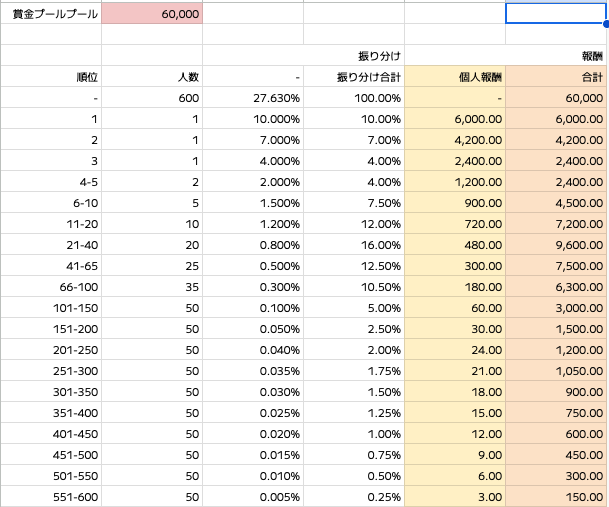The height and width of the screenshot is (507, 609).
Task: Click rank cell 11-20
Action: (51, 223)
